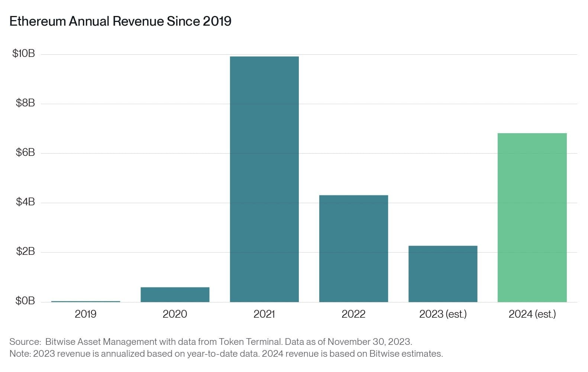Image resolution: width=588 pixels, height=372 pixels.
Task: Click the $10B y-axis label
Action: point(23,54)
